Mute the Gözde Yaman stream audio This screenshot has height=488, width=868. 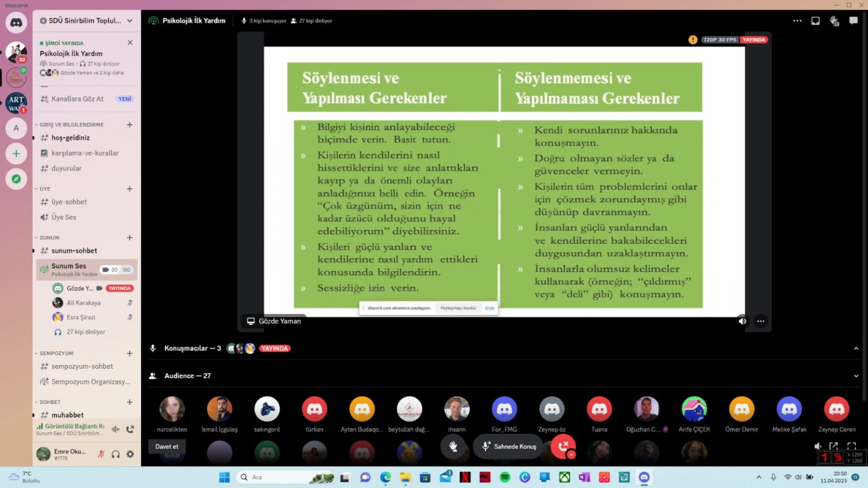point(743,321)
